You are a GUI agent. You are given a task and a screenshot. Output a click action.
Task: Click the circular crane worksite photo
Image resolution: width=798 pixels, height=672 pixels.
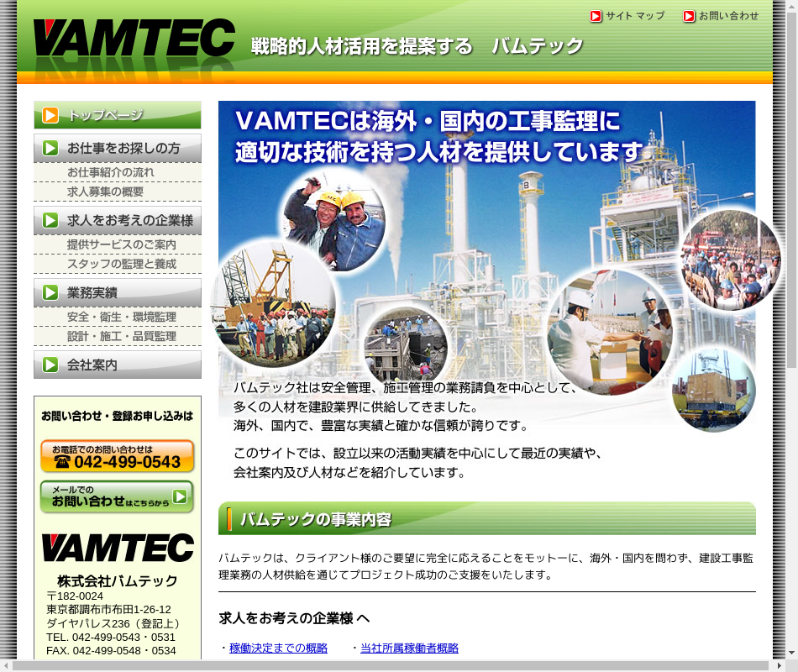272,304
